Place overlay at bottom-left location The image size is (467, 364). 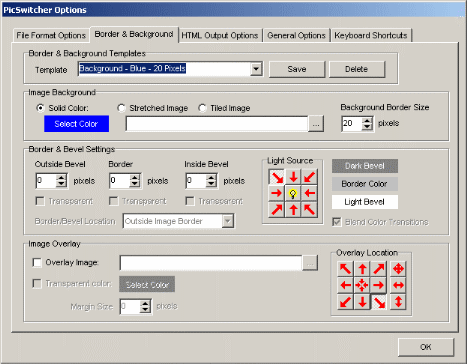[345, 302]
